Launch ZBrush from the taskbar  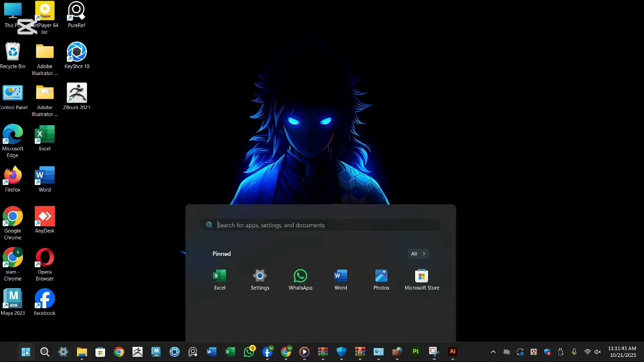click(137, 352)
